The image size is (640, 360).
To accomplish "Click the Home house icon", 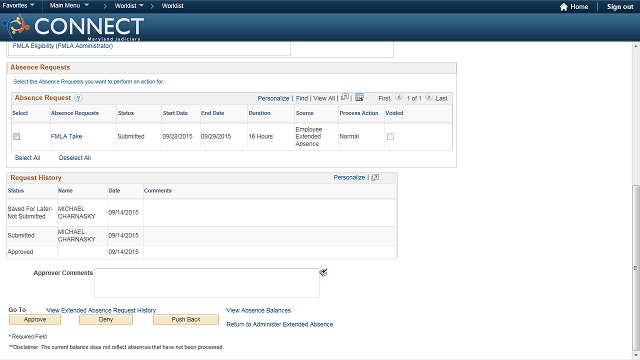I will tap(564, 7).
